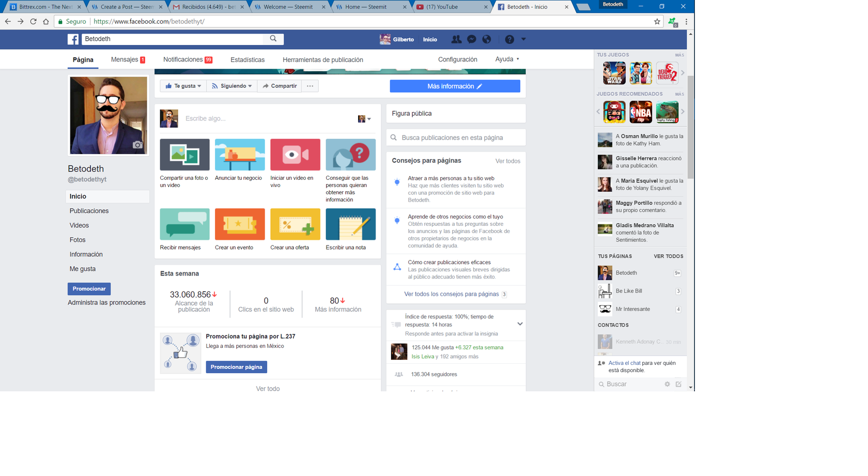
Task: Select the Iniciar un video en vivo tile
Action: (295, 155)
